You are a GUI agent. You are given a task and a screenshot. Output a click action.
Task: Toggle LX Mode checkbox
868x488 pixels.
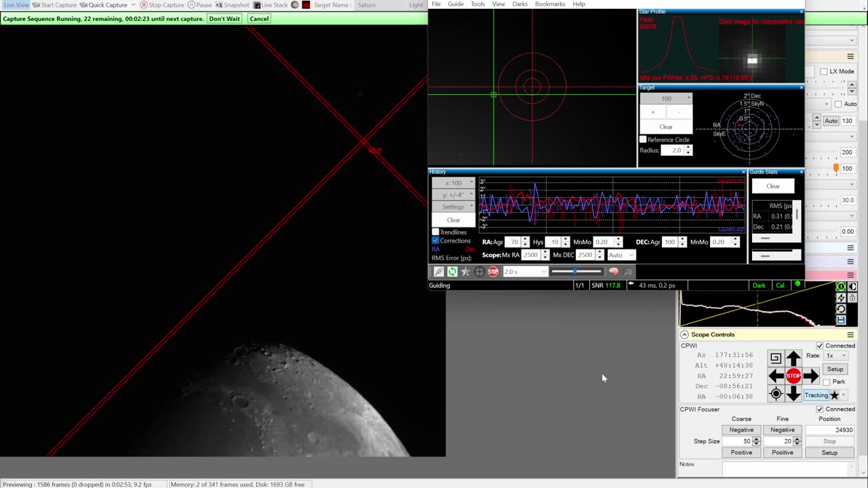(823, 71)
